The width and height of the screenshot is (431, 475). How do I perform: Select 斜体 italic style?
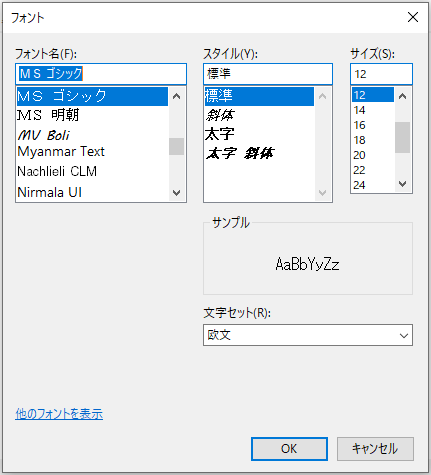[x=259, y=115]
